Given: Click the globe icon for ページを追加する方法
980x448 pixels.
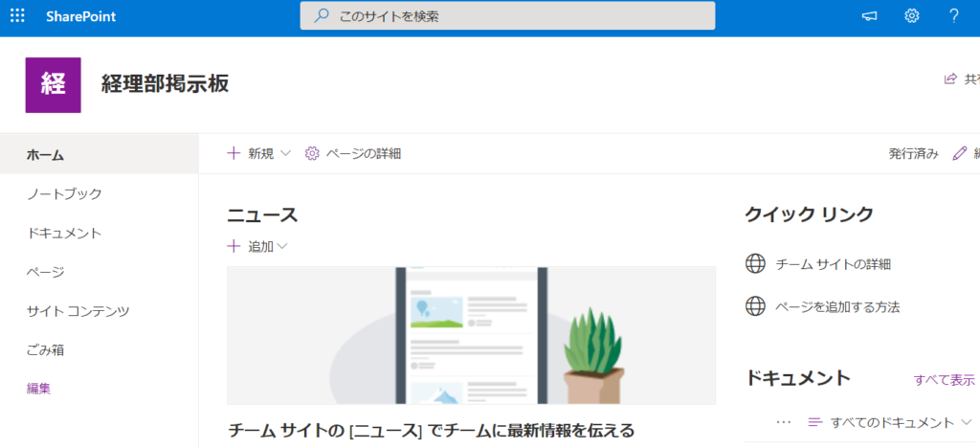Looking at the screenshot, I should 756,306.
